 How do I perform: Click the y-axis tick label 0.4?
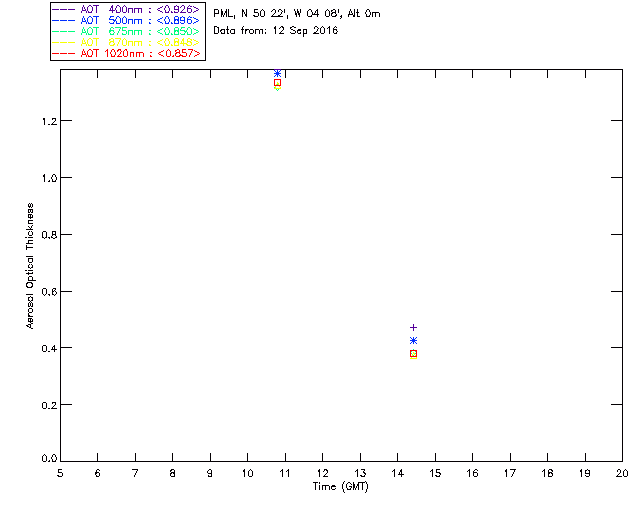click(x=49, y=348)
